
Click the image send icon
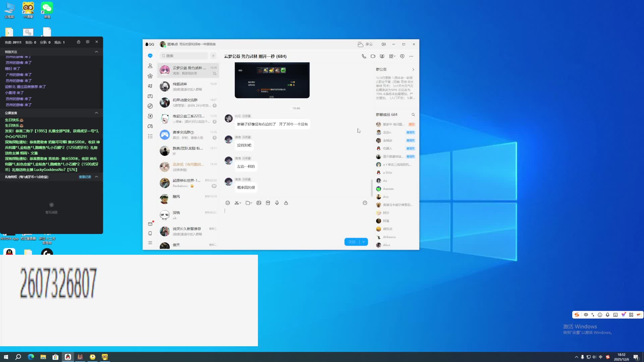tap(259, 203)
